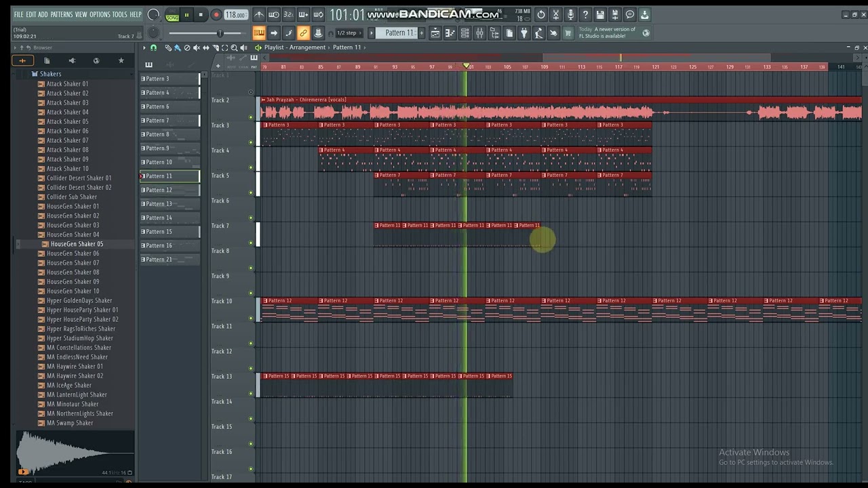Image resolution: width=868 pixels, height=488 pixels.
Task: Toggle auto-scrolling arrow icon
Action: tap(274, 33)
